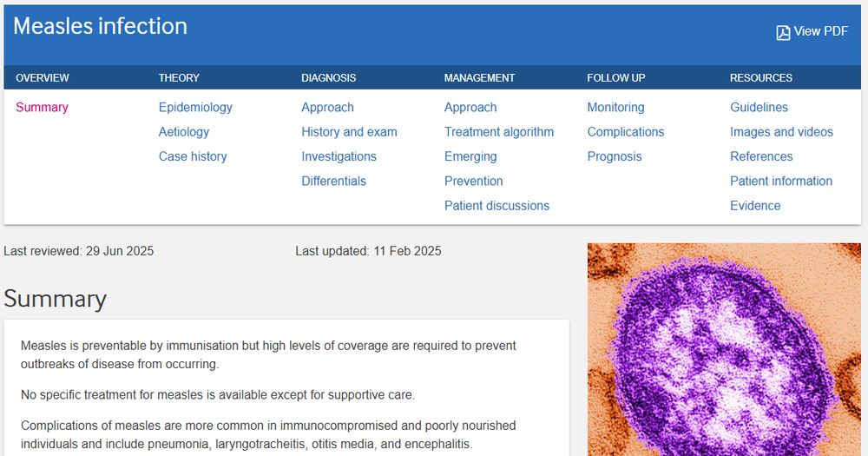Viewport: 868px width, 456px height.
Task: View the Complications section
Action: 626,132
